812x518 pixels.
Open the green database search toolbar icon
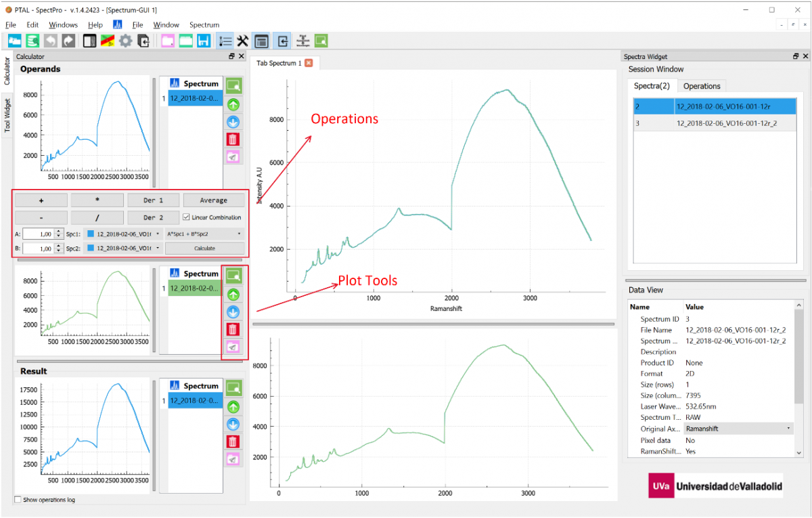click(x=32, y=41)
